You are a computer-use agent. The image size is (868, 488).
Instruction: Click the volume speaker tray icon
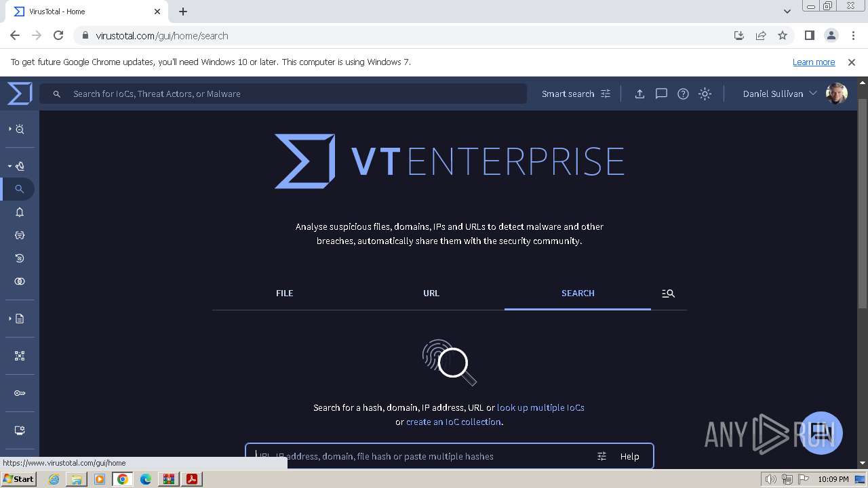[771, 479]
